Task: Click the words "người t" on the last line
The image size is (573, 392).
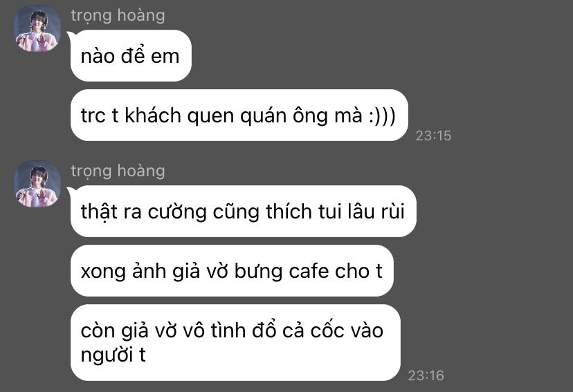Action: 113,355
